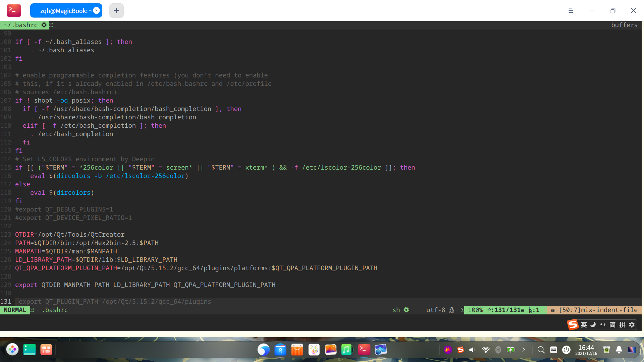
Task: Open volume control in system tray
Action: click(472, 350)
